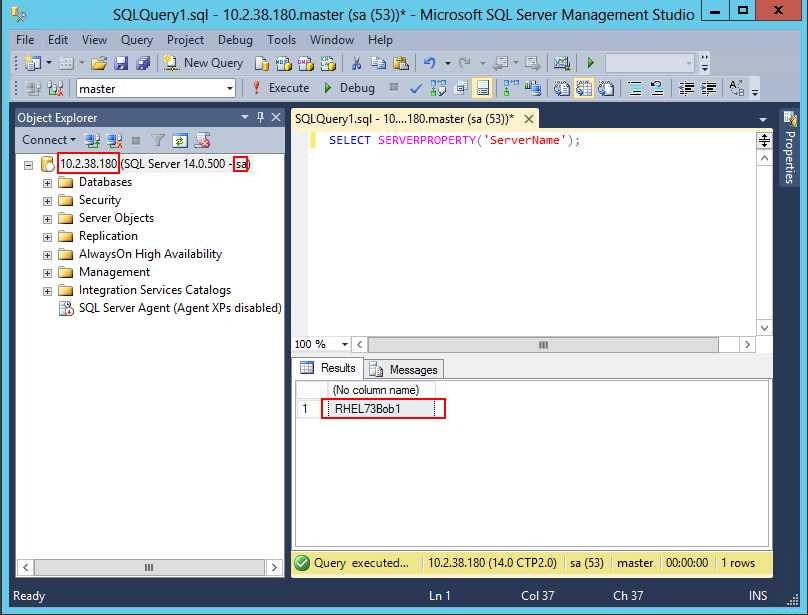Open the Edit menu
The width and height of the screenshot is (808, 615).
point(58,40)
